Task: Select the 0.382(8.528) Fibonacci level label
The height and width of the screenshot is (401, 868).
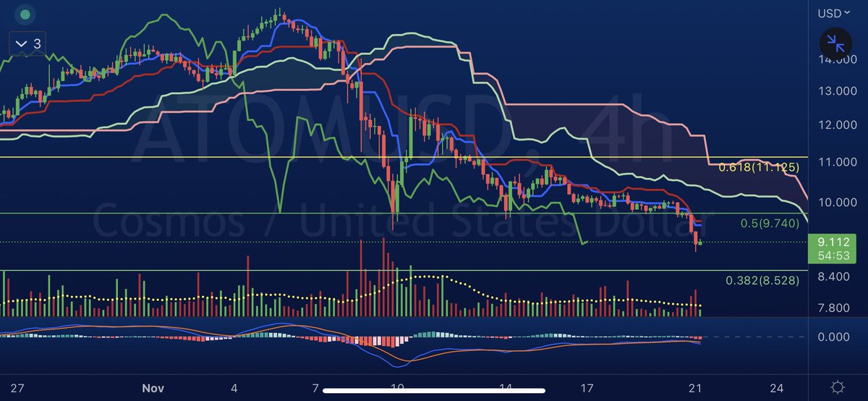Action: 762,280
